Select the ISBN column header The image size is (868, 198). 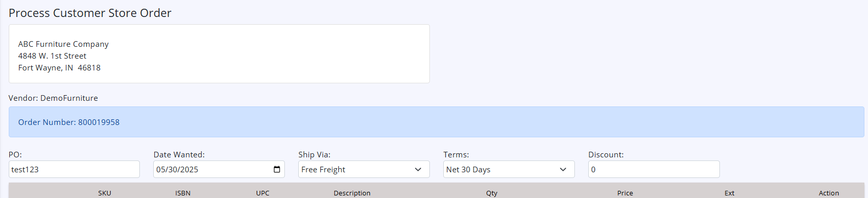(183, 193)
